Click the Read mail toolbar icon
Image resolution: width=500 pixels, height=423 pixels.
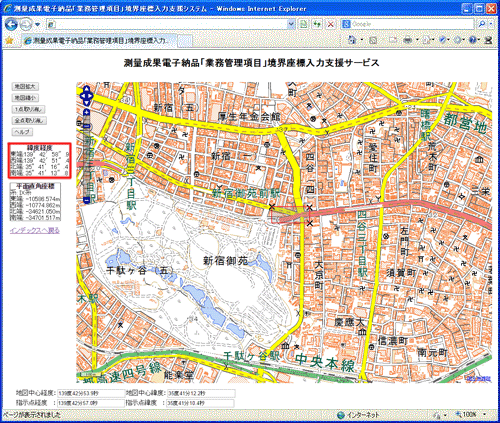tap(393, 40)
